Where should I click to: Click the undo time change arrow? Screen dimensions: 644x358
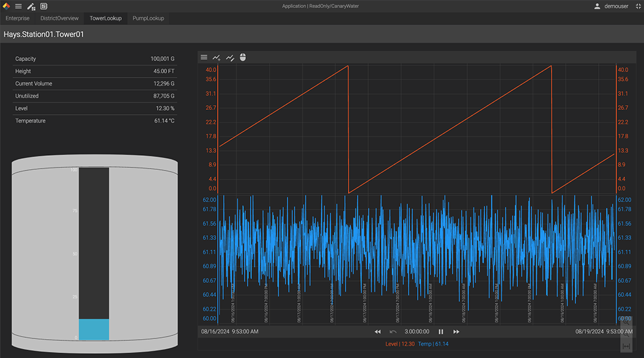[x=393, y=332]
